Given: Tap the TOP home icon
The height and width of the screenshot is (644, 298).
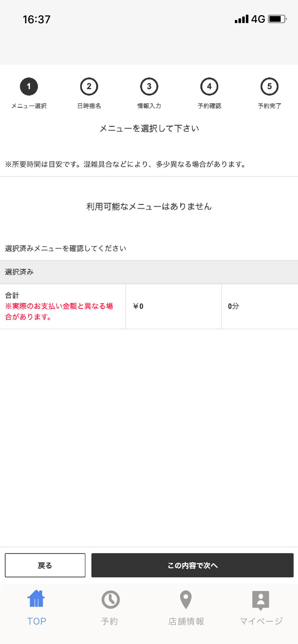Looking at the screenshot, I should click(x=36, y=599).
